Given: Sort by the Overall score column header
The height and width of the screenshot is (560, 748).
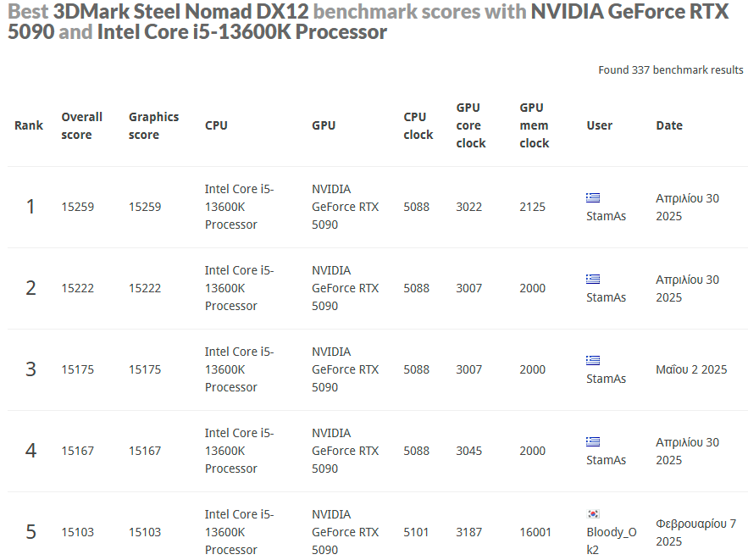Looking at the screenshot, I should point(81,126).
